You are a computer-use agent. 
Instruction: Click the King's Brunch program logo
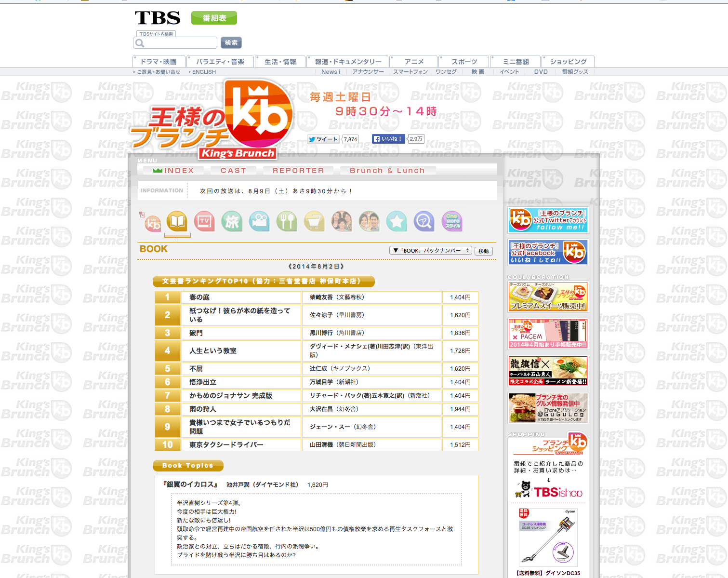tap(212, 120)
